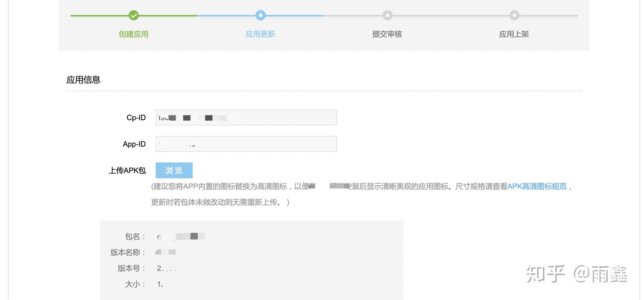
Task: Click the blue step circle above 应用更新
Action: point(260,15)
